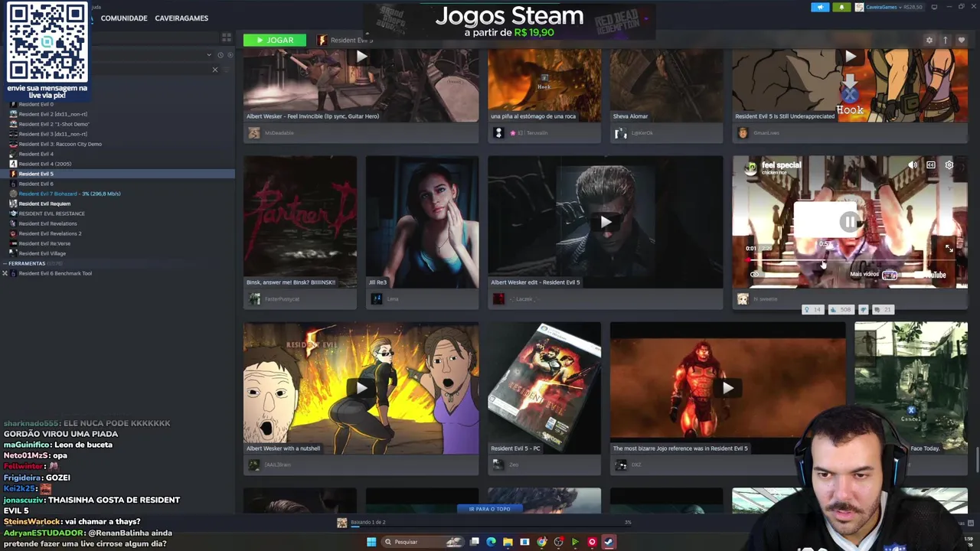Select Resident Evil Revelations 2
The width and height of the screenshot is (980, 551).
pyautogui.click(x=50, y=233)
